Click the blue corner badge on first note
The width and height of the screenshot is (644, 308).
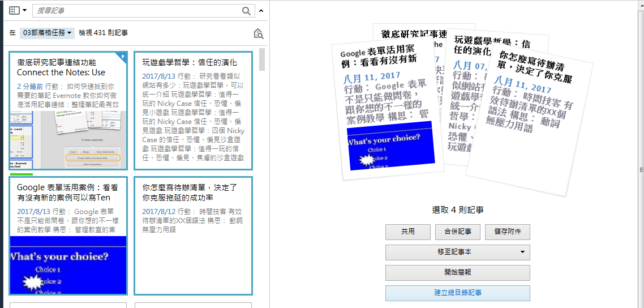point(122,57)
